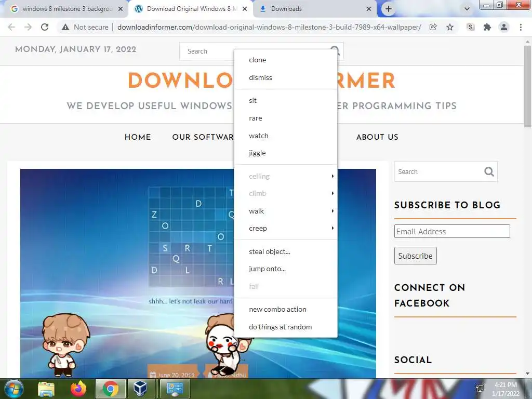
Task: Click the scrollbar down arrow
Action: (x=527, y=374)
